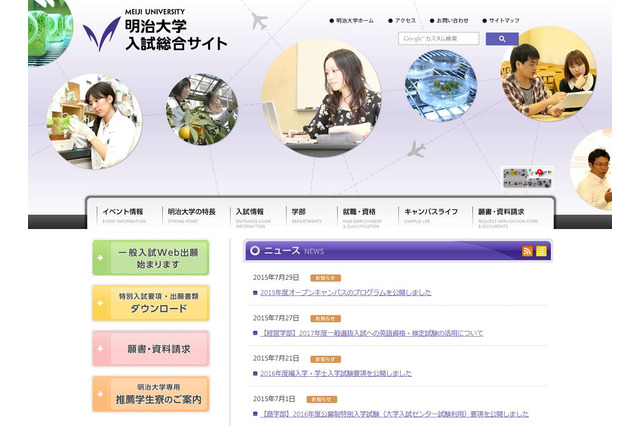The height and width of the screenshot is (426, 640).
Task: Open 2016年度編入学・学士入学試験要項 news link
Action: point(336,373)
